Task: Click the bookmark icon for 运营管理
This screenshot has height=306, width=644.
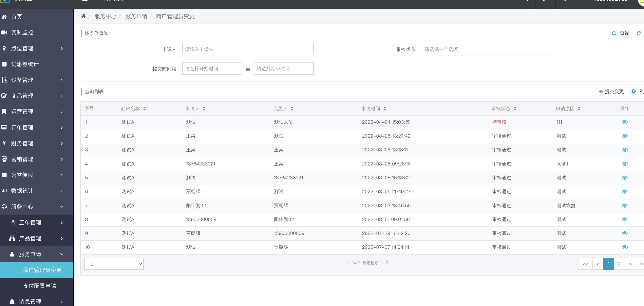Action: (4, 111)
